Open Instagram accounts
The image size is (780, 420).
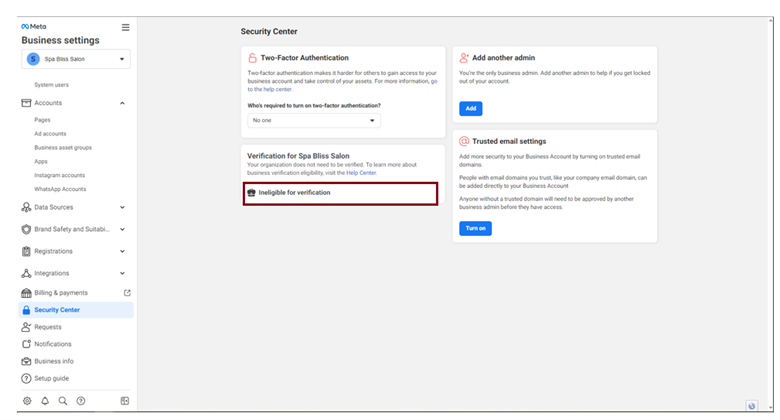click(59, 175)
